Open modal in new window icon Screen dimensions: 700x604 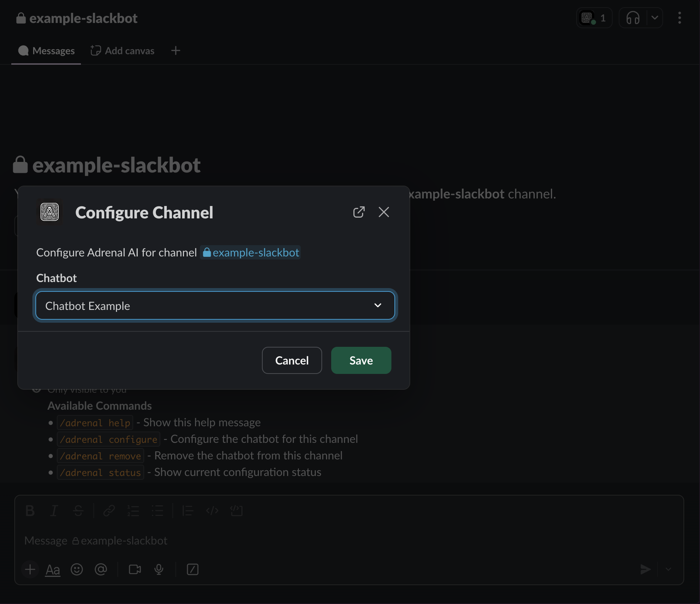pos(359,212)
